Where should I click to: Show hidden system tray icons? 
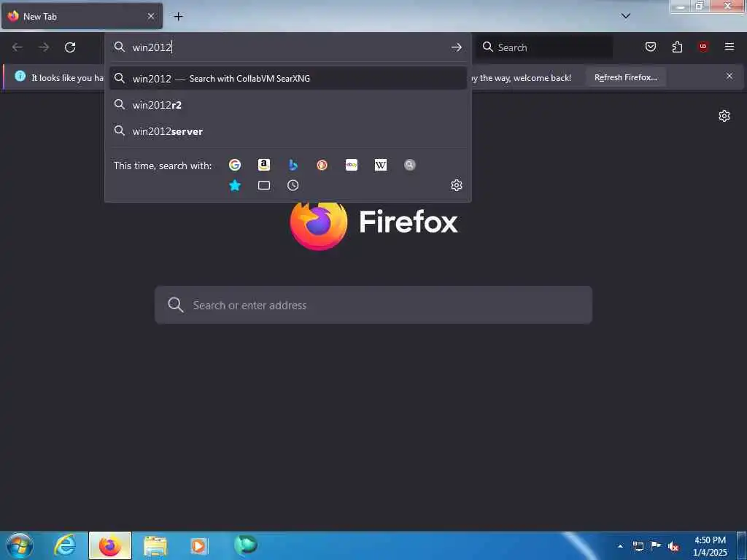point(620,546)
